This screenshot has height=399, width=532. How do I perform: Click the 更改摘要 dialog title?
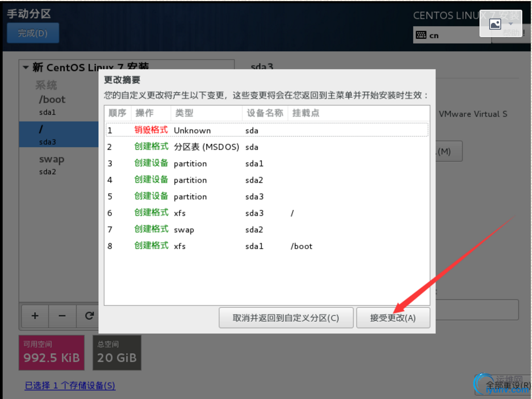point(122,80)
